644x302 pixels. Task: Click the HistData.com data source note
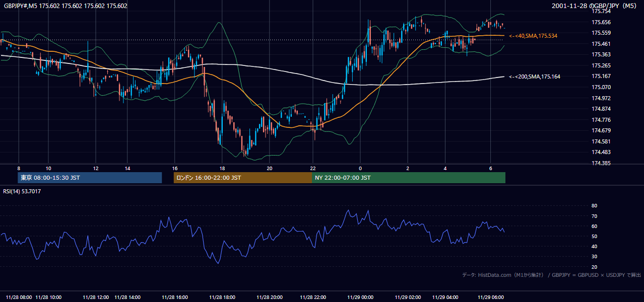tap(551, 275)
